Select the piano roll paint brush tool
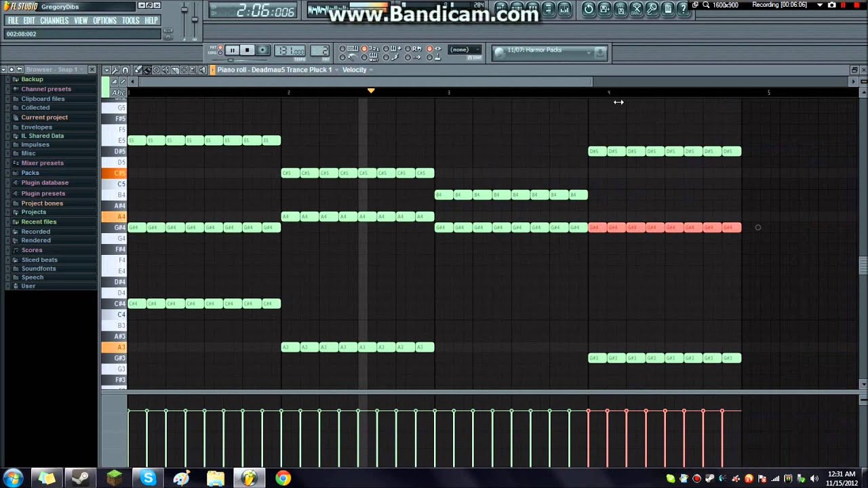The height and width of the screenshot is (488, 868). pos(147,70)
